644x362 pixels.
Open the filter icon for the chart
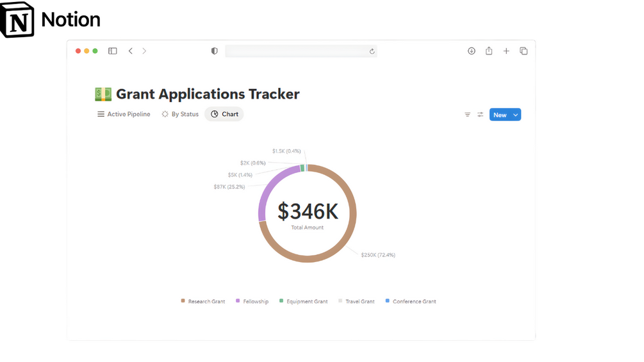[468, 115]
